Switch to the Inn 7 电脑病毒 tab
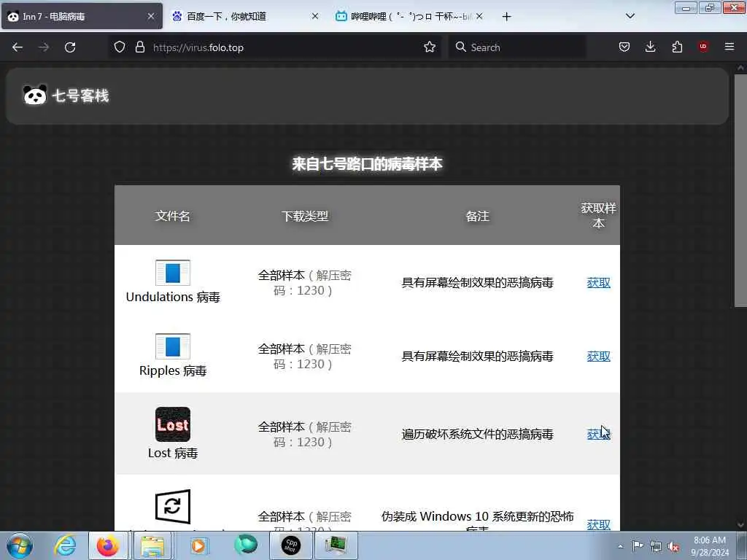This screenshot has width=747, height=560. point(82,17)
